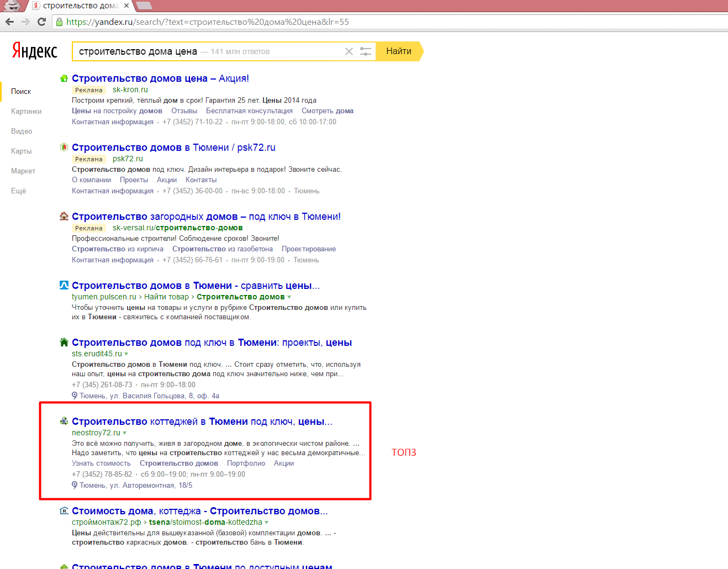Click 'Смотреть дома' sitelink
The width and height of the screenshot is (728, 569).
pyautogui.click(x=328, y=111)
